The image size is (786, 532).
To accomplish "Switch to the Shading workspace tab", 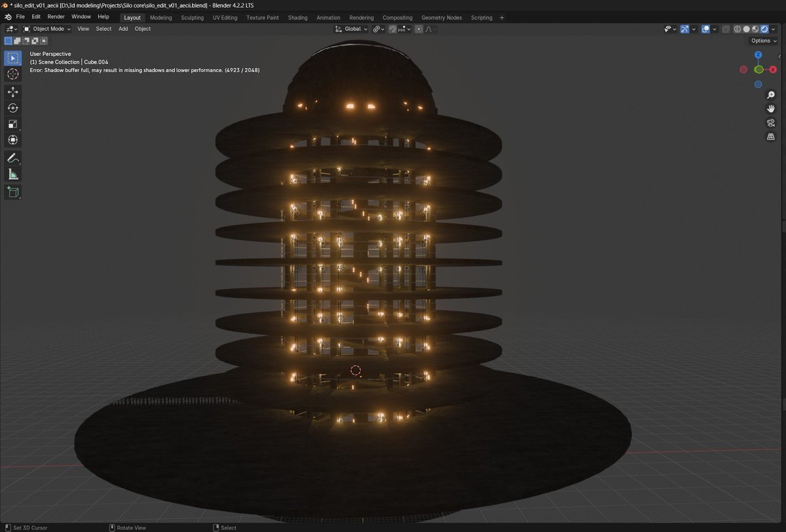I will [297, 18].
